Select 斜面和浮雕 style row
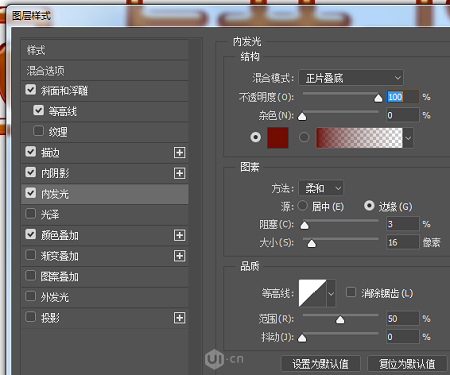Screen dimensions: 450x375 105,91
